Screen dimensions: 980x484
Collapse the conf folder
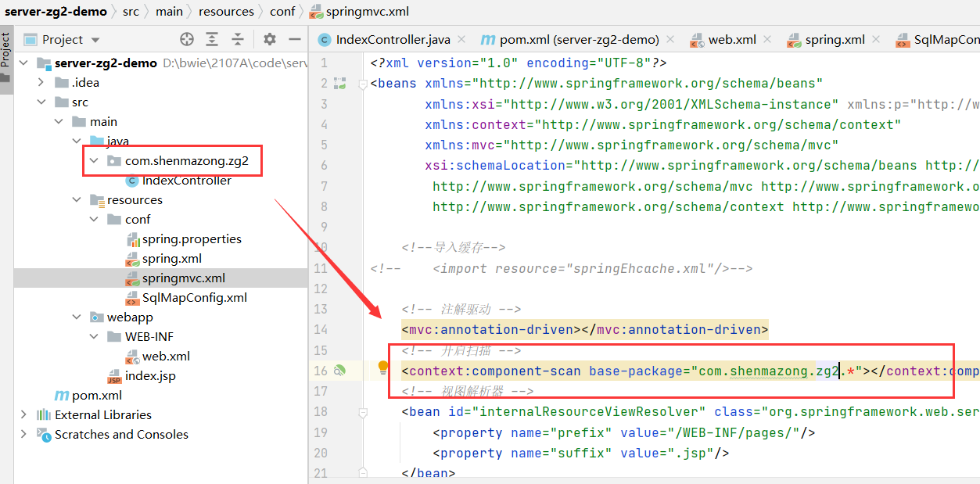tap(94, 220)
